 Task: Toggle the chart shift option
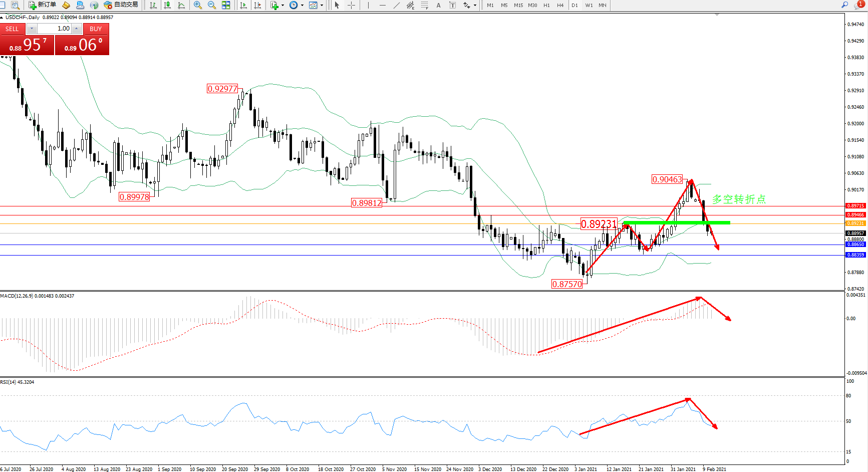(x=257, y=5)
